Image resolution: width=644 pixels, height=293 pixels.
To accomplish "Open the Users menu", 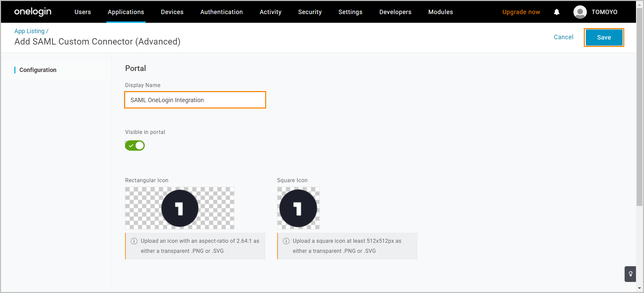I will (x=83, y=12).
